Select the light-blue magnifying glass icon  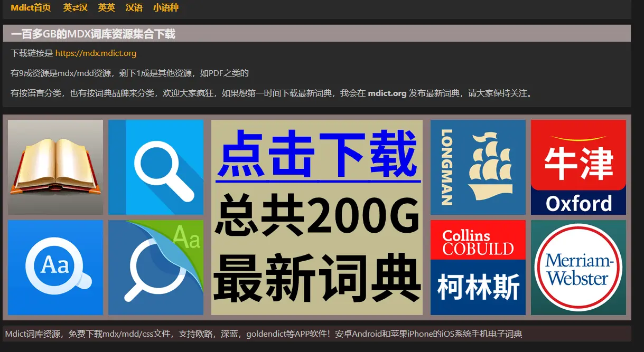156,167
